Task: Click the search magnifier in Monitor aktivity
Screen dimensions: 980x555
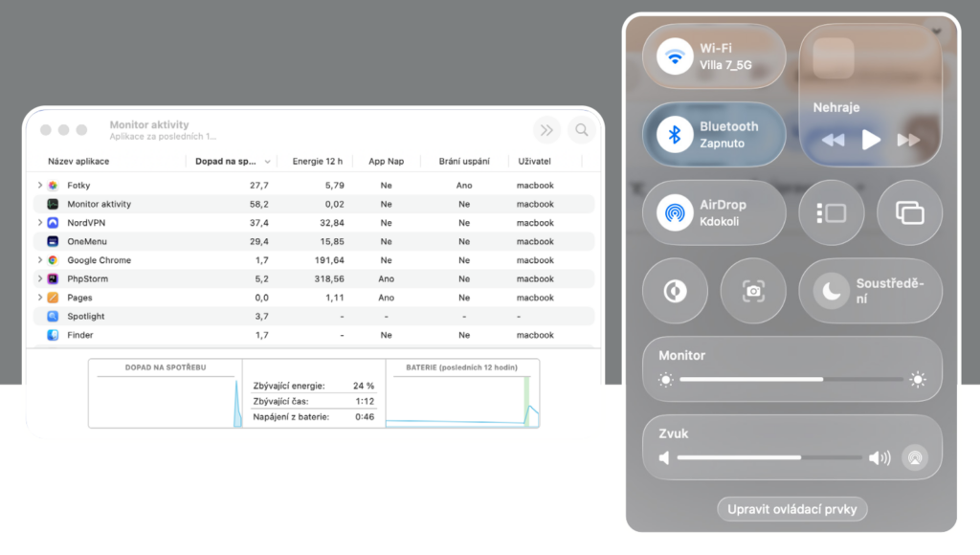Action: tap(581, 130)
